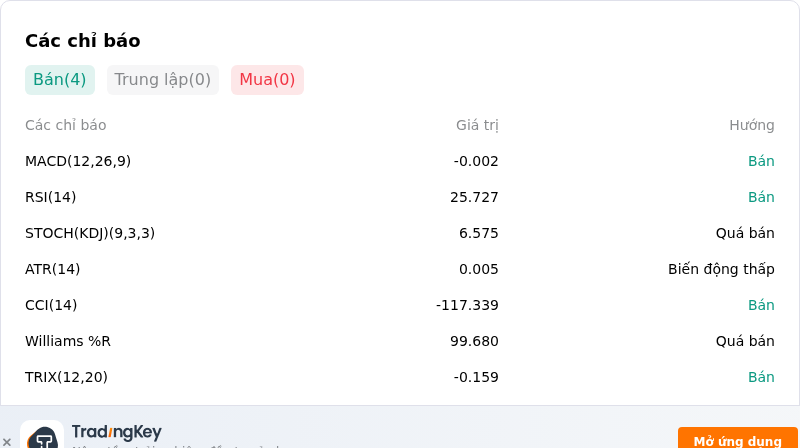Image resolution: width=800 pixels, height=448 pixels.
Task: Click the Bán signal on RSI row
Action: click(761, 197)
